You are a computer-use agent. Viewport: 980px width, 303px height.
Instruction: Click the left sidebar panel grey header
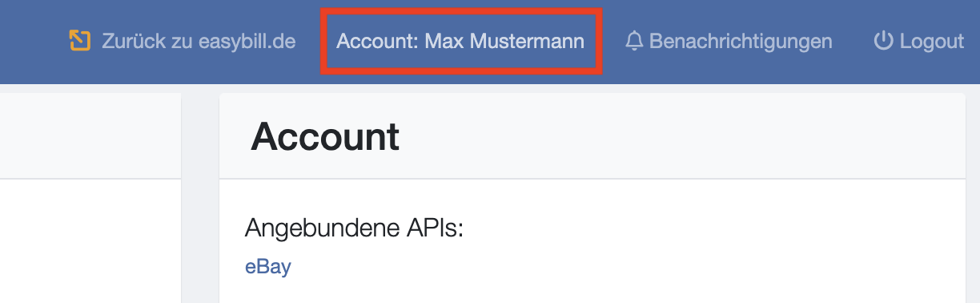point(90,135)
